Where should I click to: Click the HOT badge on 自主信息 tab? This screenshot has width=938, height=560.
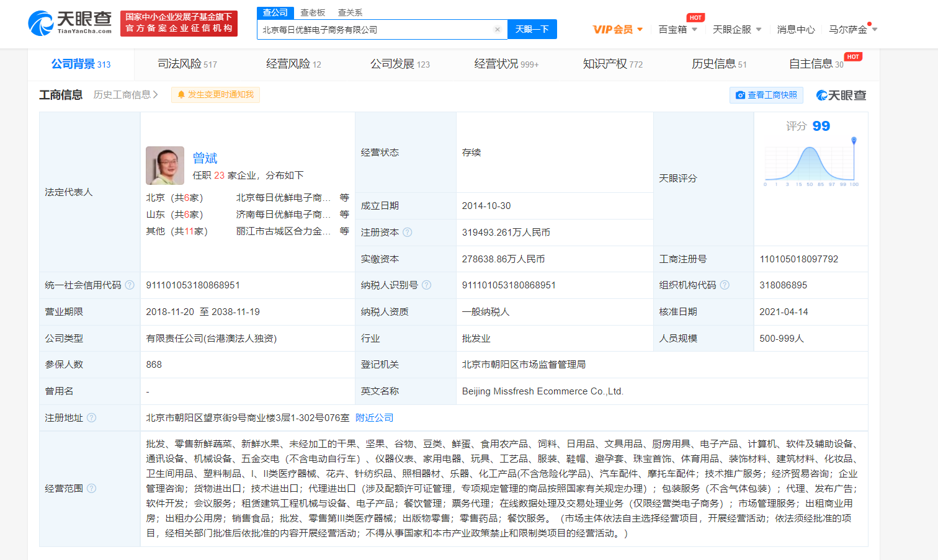click(853, 56)
